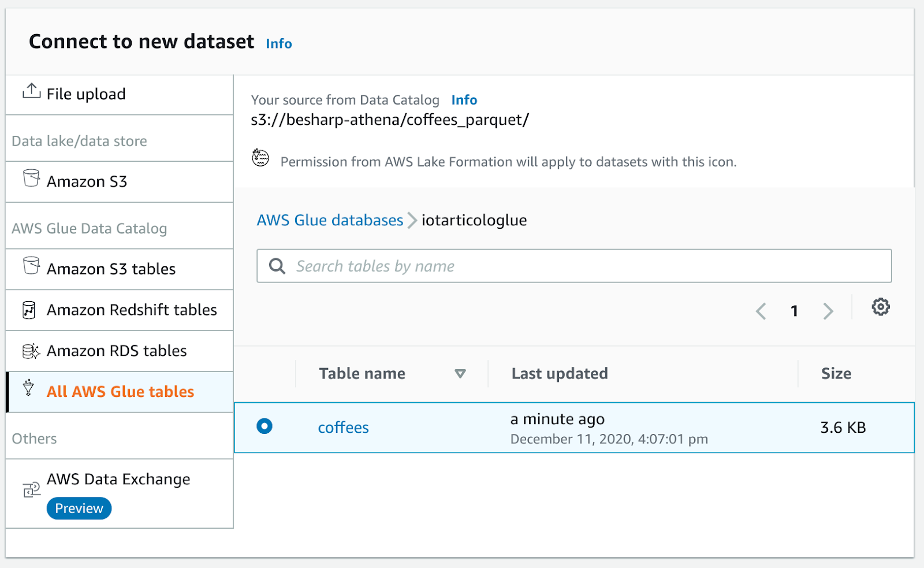
Task: Click the Amazon RDS tables database icon
Action: (31, 351)
